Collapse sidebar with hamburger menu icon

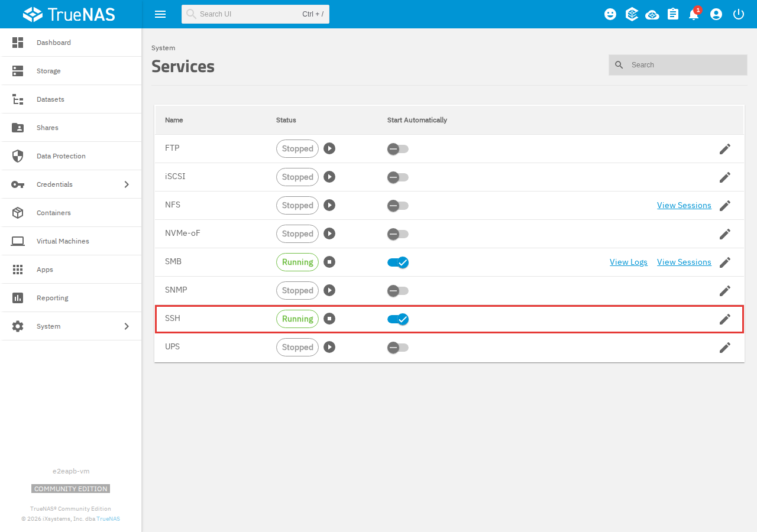click(160, 14)
